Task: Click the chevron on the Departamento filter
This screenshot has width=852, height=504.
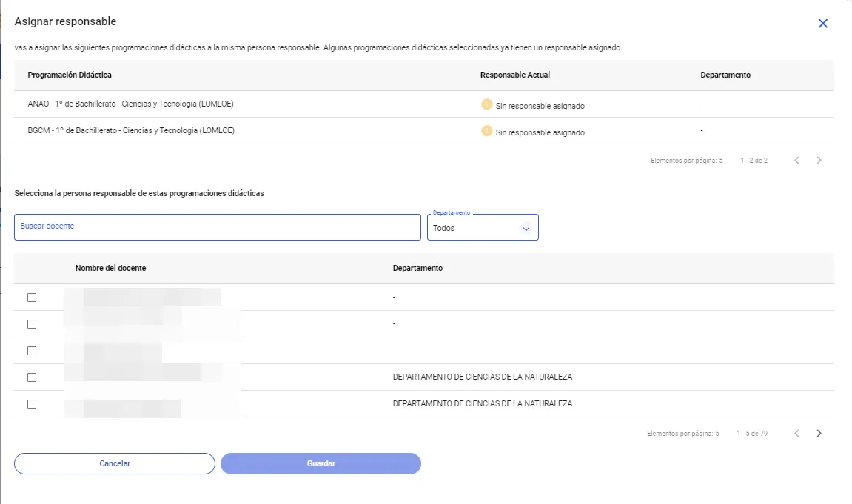Action: pyautogui.click(x=526, y=227)
